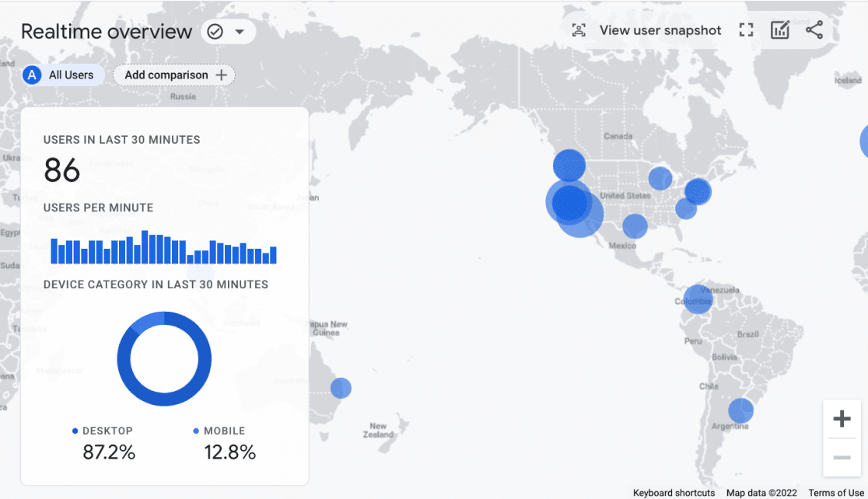Image resolution: width=868 pixels, height=499 pixels.
Task: Click the share report icon
Action: click(814, 30)
